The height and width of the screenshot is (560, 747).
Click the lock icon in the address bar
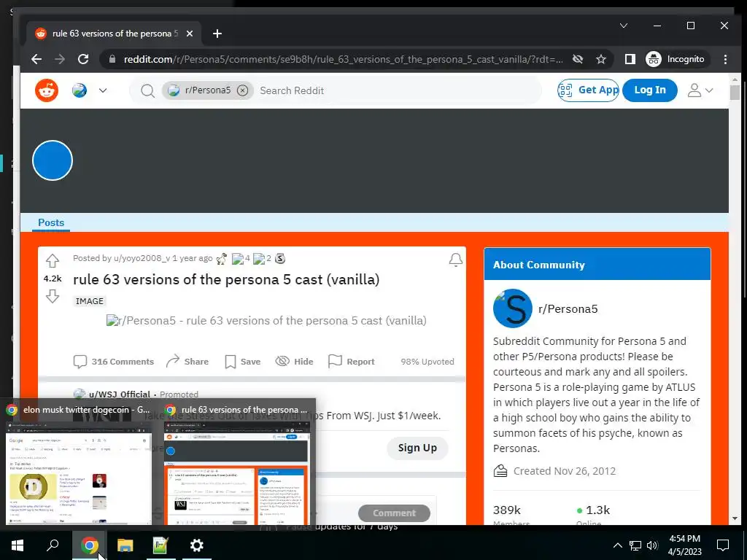pyautogui.click(x=112, y=59)
